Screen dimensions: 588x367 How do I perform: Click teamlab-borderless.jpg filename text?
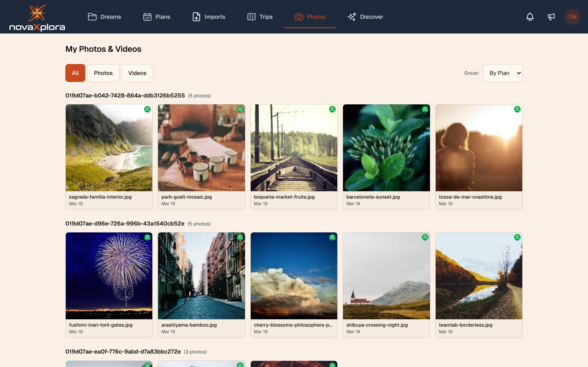[465, 325]
